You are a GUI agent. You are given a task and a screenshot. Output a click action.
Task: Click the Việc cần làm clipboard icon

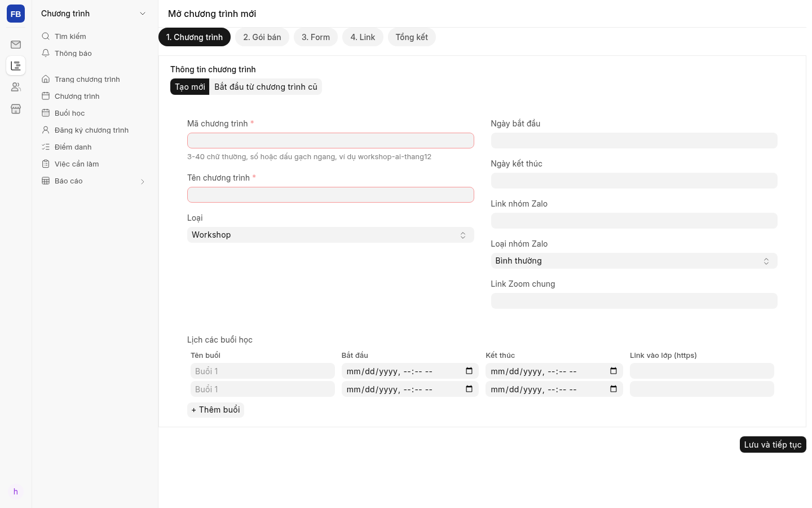46,164
